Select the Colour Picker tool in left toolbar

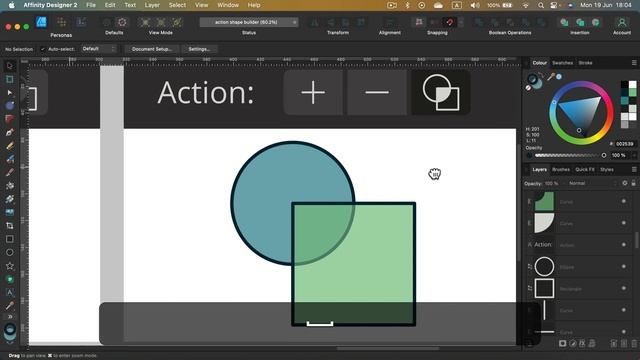coord(9,305)
